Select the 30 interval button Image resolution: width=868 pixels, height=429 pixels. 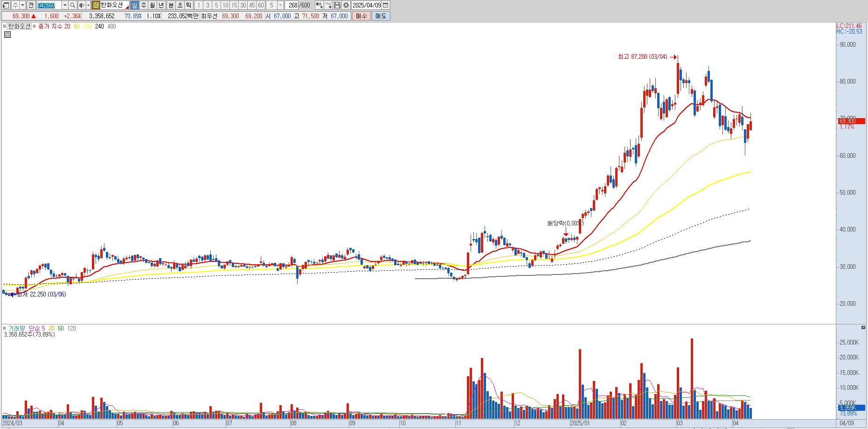click(243, 5)
